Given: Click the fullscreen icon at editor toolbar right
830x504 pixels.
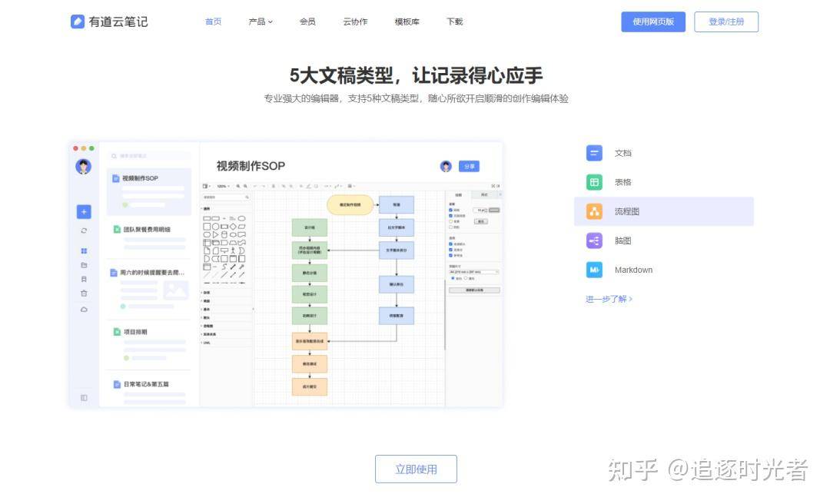Looking at the screenshot, I should coord(493,186).
